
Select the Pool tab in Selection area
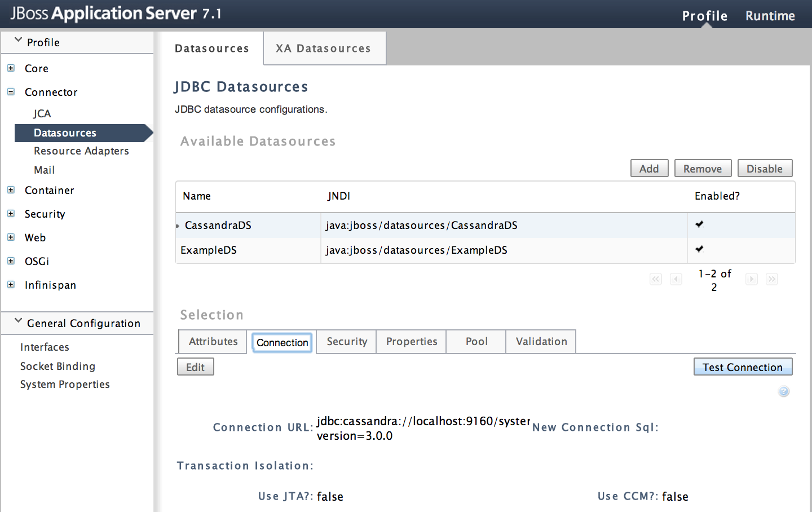pyautogui.click(x=476, y=341)
